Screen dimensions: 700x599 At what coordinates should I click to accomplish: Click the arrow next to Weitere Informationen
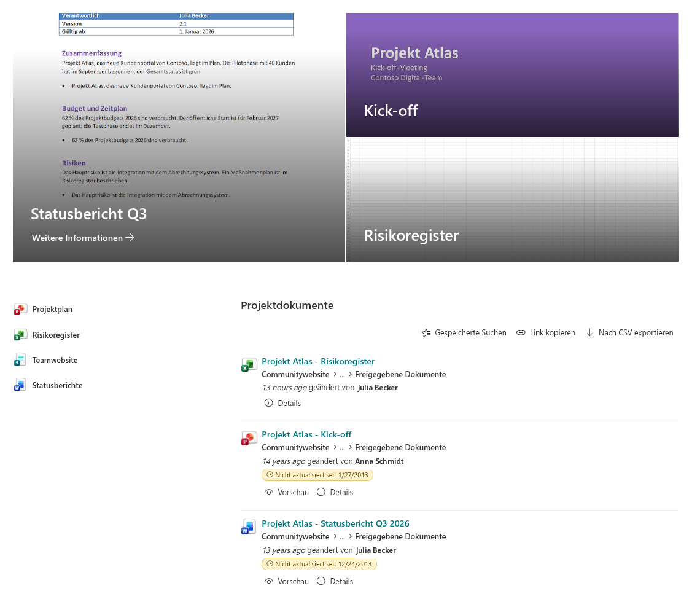point(130,238)
